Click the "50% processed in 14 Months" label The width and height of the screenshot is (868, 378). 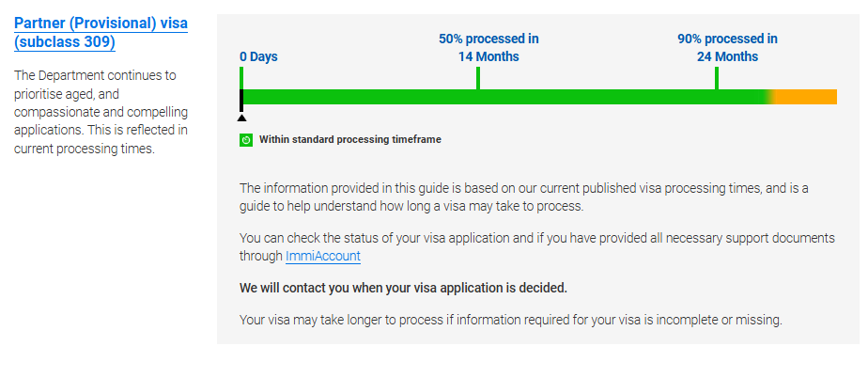pyautogui.click(x=488, y=48)
